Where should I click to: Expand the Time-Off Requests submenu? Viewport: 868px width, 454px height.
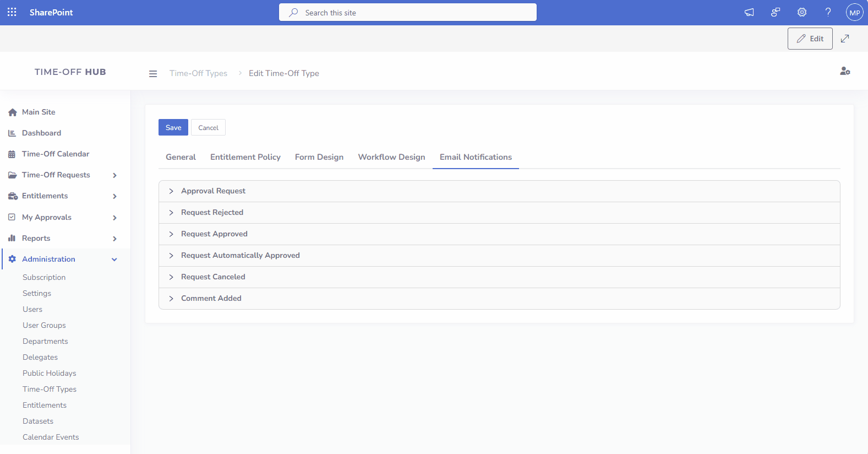coord(114,175)
